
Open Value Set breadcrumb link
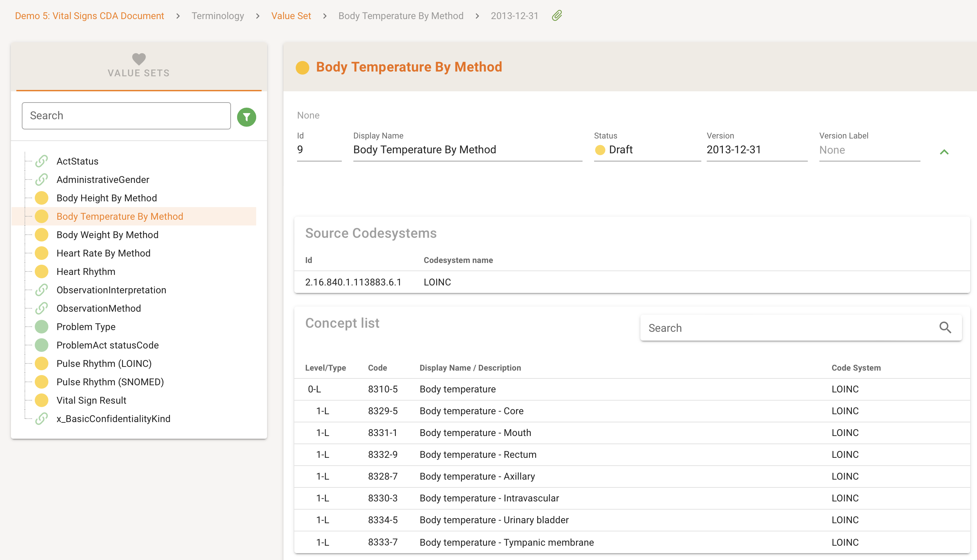point(291,16)
